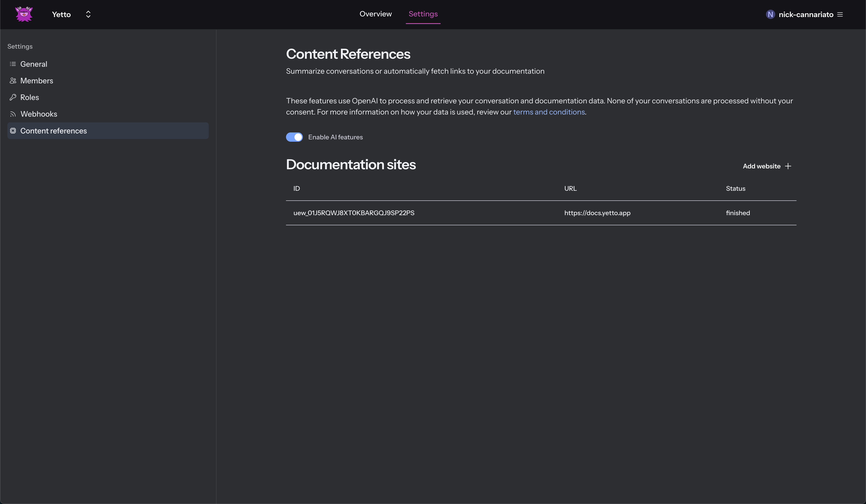866x504 pixels.
Task: Select the uew_01J5RQWJ8XT0KBARGQJ9SP22PS ID cell
Action: pos(354,213)
